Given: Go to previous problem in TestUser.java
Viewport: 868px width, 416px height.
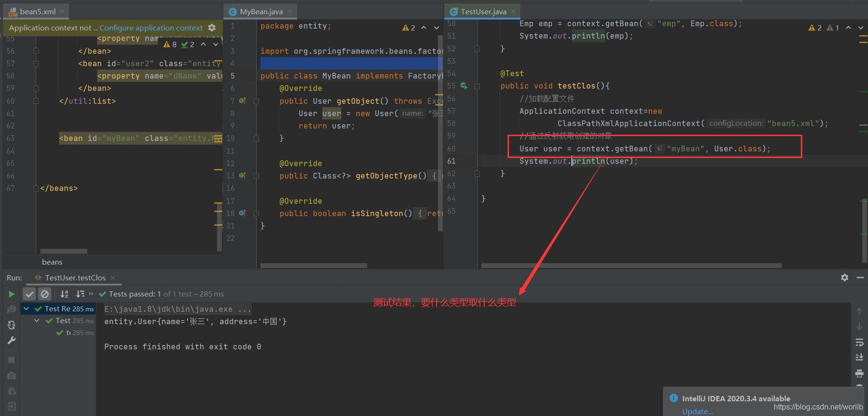Looking at the screenshot, I should (848, 28).
